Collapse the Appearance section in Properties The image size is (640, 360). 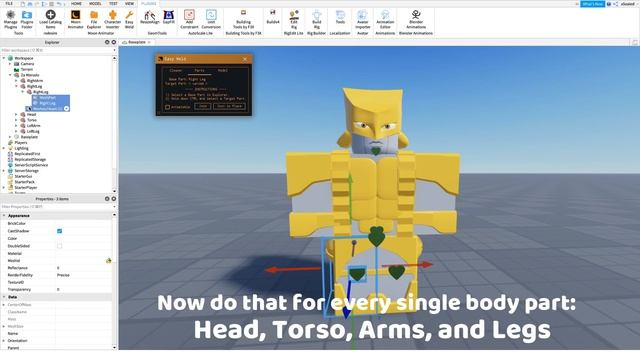(4, 215)
